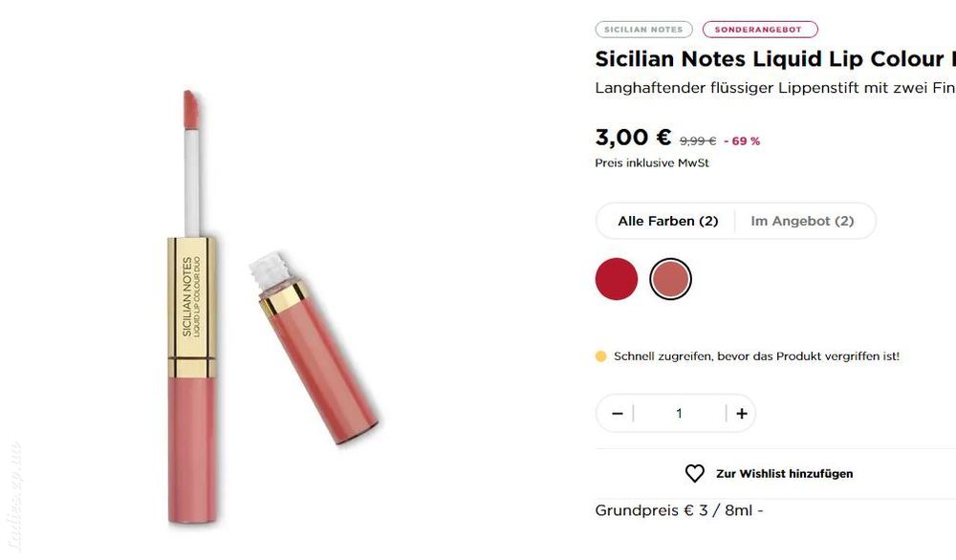
Task: Click the yellow stock warning dot
Action: (600, 356)
